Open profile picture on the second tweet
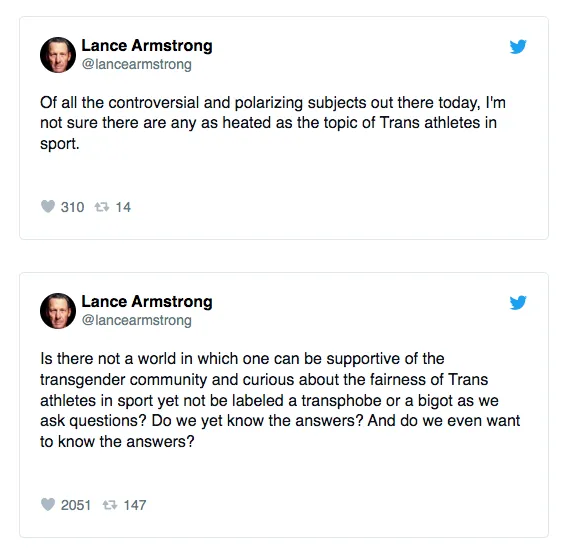 (x=58, y=311)
